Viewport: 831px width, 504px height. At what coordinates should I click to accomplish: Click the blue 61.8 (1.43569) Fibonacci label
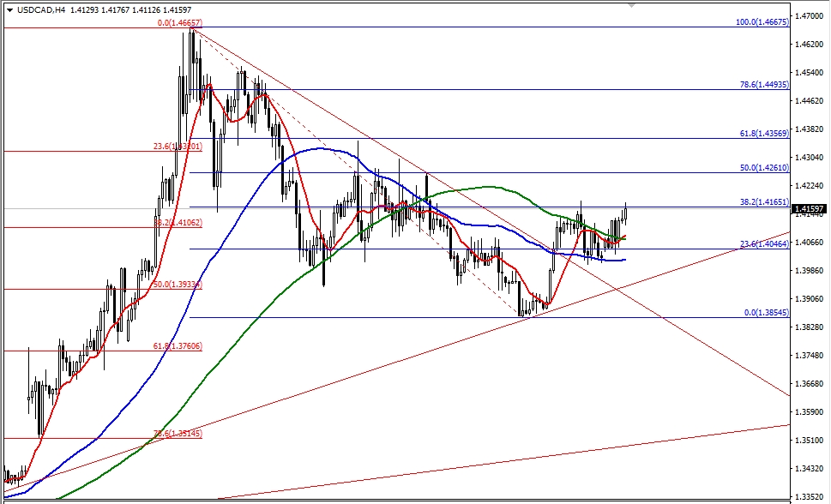point(762,134)
